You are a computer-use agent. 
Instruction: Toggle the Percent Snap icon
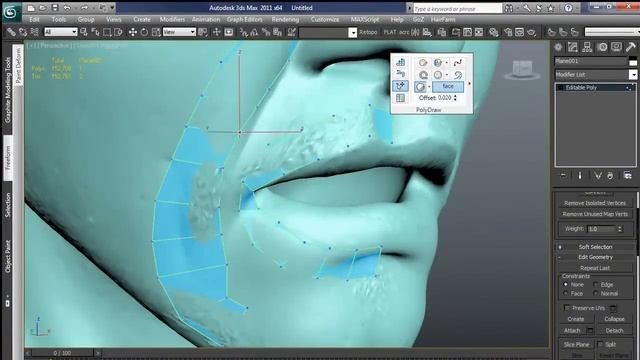(x=266, y=32)
